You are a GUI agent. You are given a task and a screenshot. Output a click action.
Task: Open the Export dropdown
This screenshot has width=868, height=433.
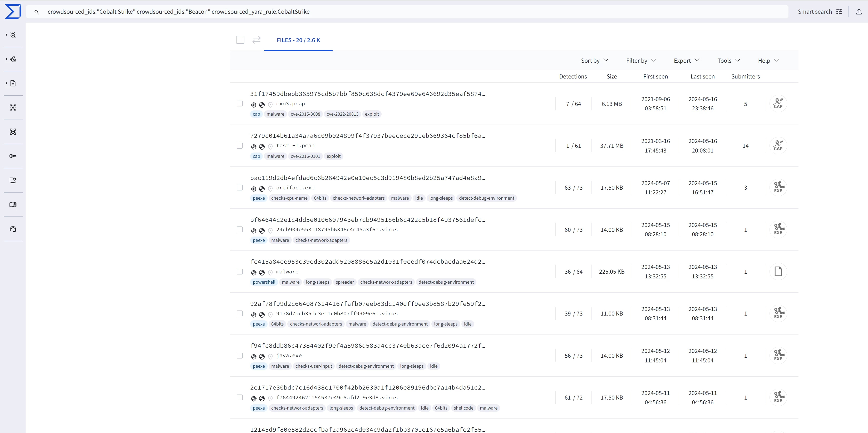687,60
